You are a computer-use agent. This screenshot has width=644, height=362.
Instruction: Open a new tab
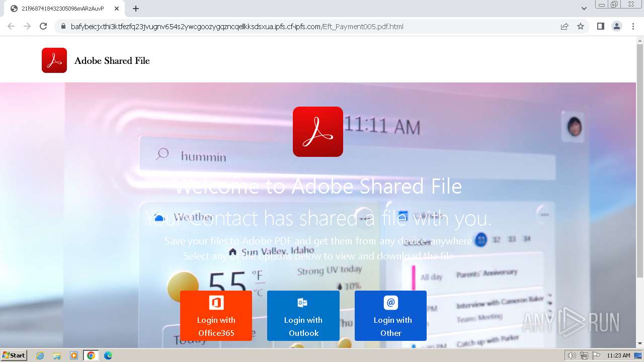click(136, 9)
